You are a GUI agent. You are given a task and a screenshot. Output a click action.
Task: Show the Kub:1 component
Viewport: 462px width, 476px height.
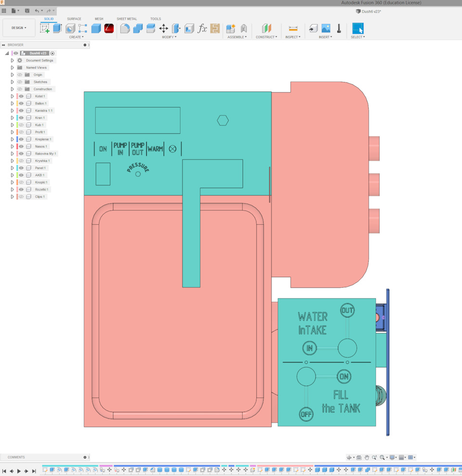click(x=21, y=125)
